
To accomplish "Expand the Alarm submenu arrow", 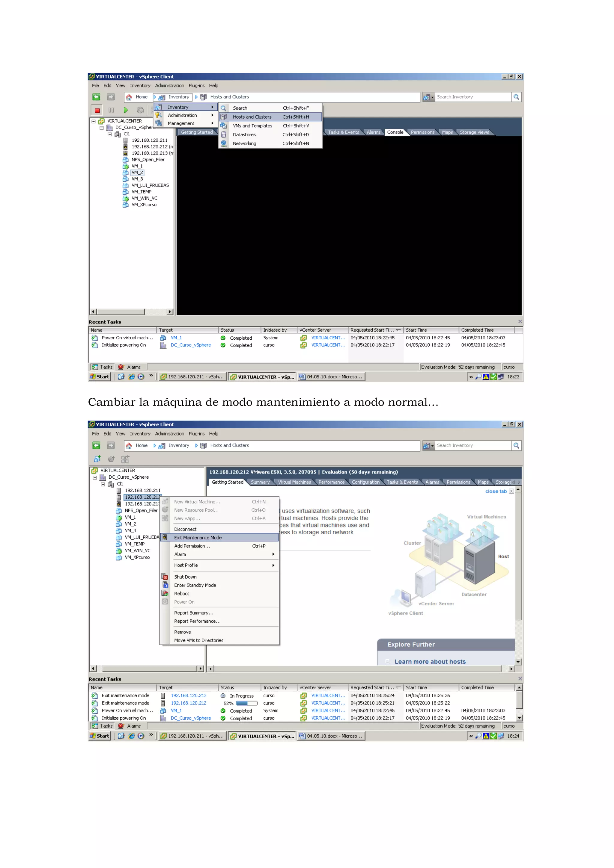I will coord(273,554).
